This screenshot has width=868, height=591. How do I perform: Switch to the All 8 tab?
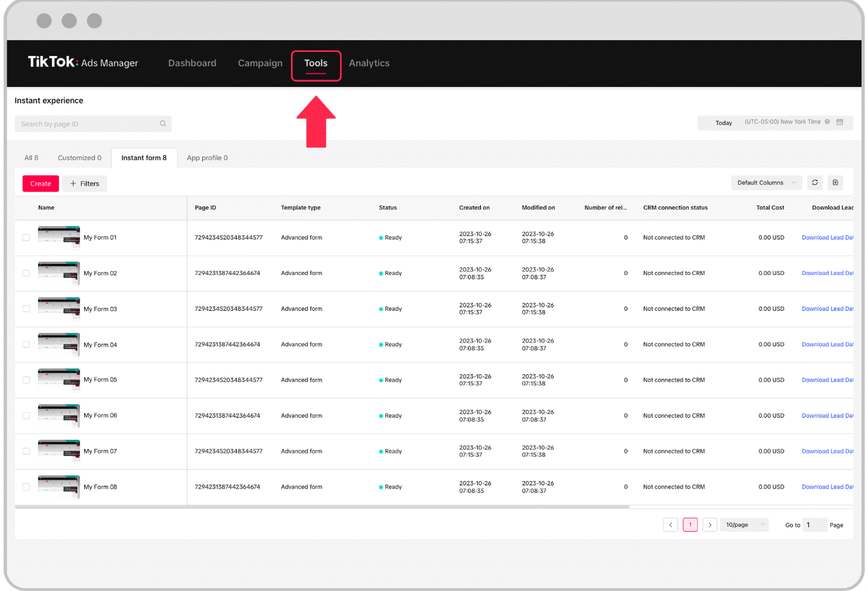coord(31,158)
